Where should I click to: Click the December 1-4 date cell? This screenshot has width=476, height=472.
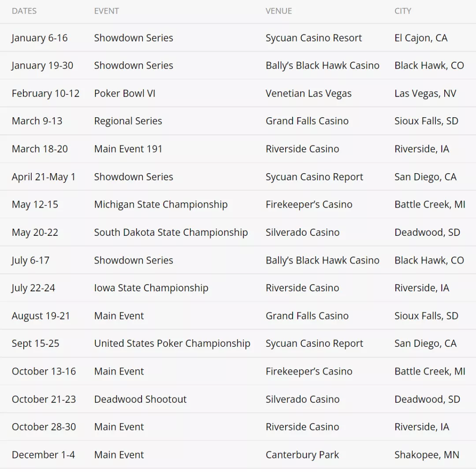pos(43,455)
